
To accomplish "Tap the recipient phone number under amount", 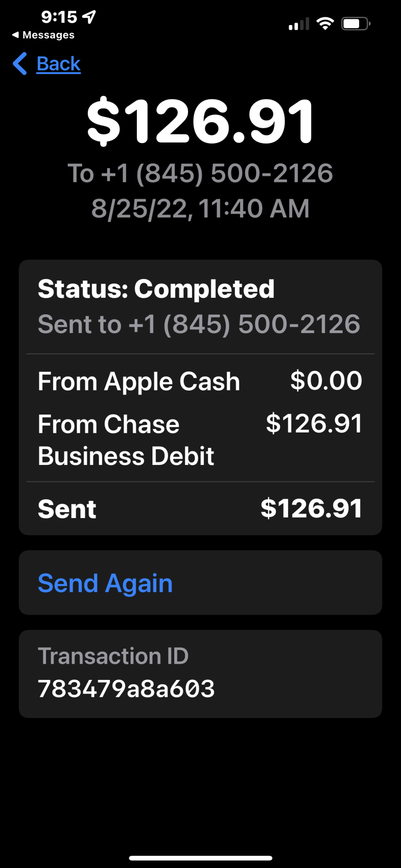I will tap(200, 173).
